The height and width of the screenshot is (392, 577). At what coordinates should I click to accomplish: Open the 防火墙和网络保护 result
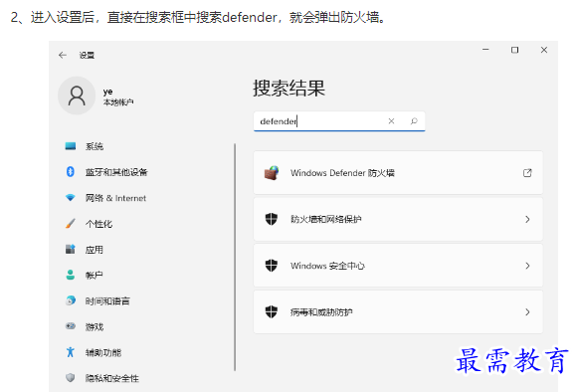pyautogui.click(x=398, y=219)
